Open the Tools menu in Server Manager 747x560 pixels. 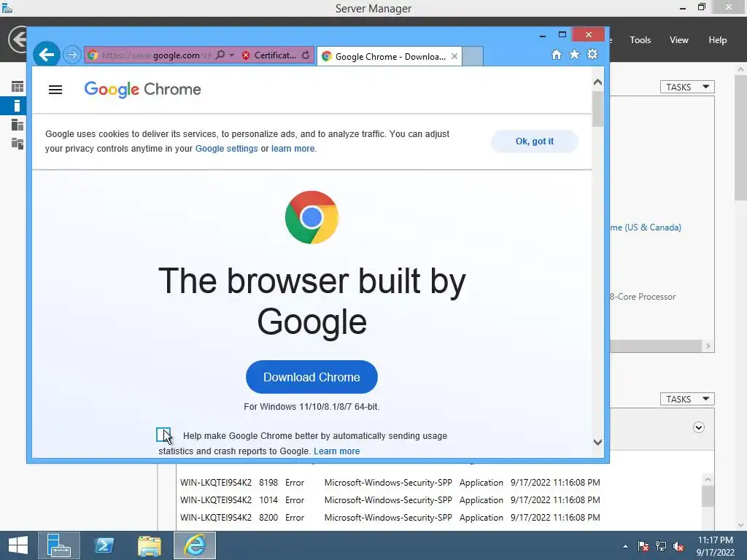pyautogui.click(x=640, y=40)
